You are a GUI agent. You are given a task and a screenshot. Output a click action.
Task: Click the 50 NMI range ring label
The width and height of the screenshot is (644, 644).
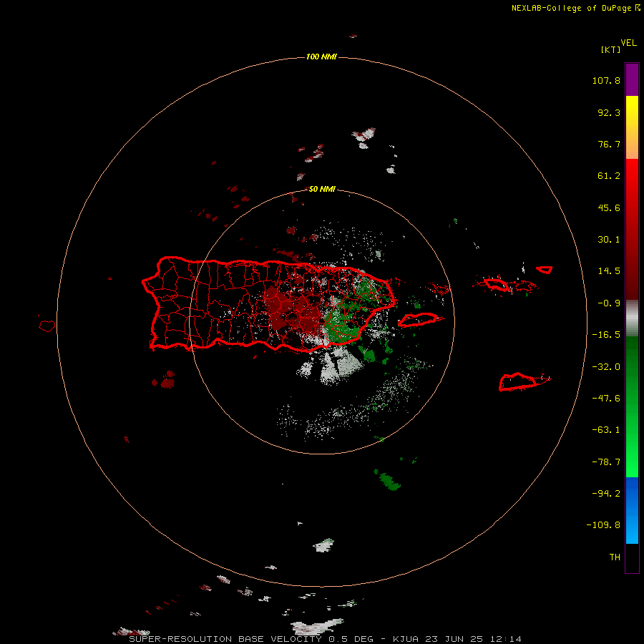tap(321, 189)
